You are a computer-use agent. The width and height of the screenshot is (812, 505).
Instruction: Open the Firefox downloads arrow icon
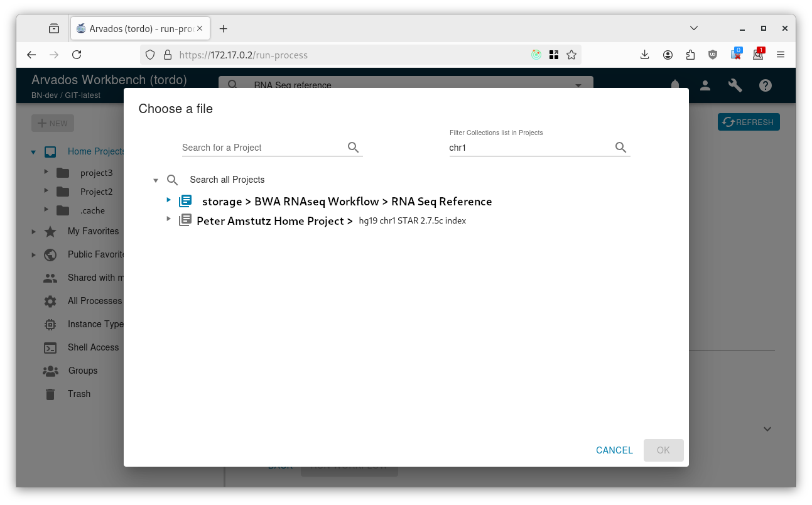(644, 55)
